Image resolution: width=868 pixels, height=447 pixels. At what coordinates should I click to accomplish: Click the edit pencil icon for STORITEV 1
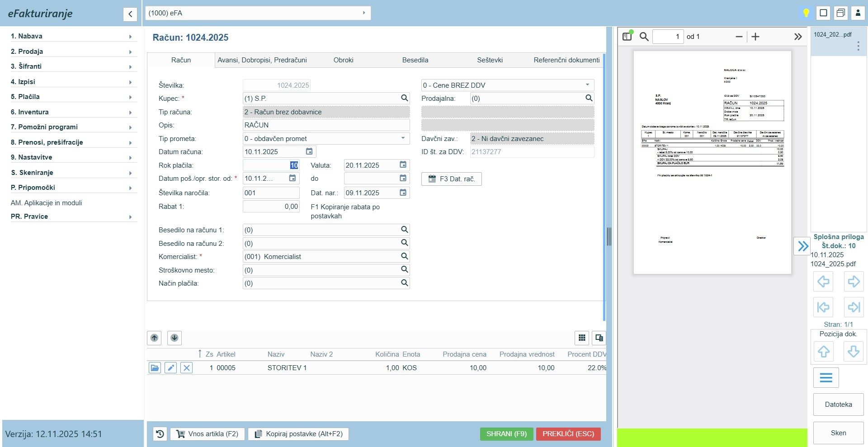pos(170,368)
